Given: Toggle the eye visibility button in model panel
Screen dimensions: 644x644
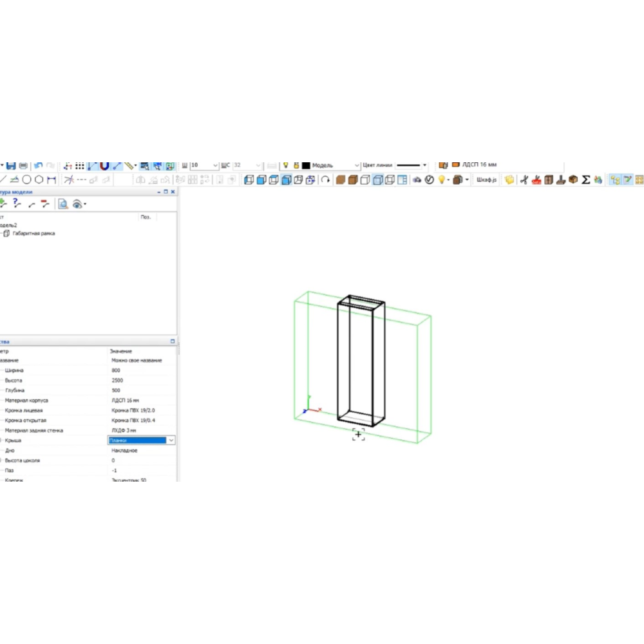Looking at the screenshot, I should click(x=77, y=204).
